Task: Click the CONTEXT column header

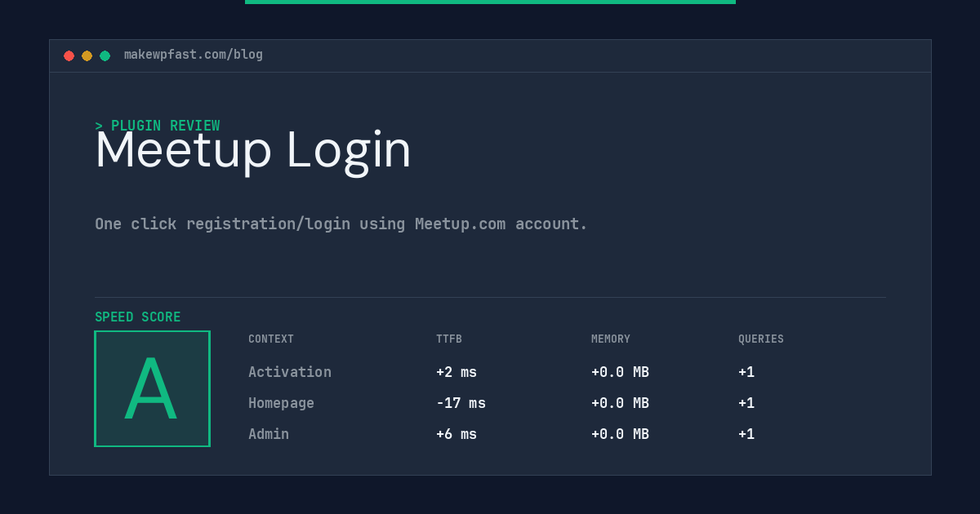Action: click(x=271, y=339)
